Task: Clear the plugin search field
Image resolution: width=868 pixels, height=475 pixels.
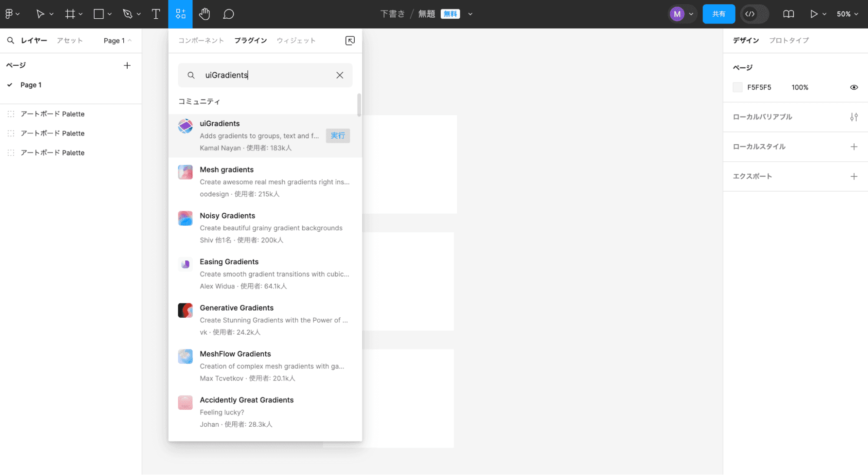Action: (x=340, y=75)
